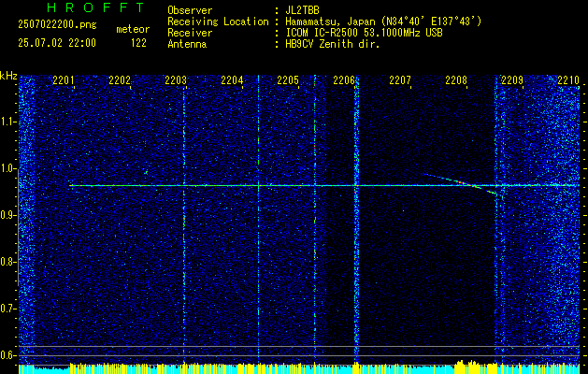Click the 2203 time marker

[176, 80]
